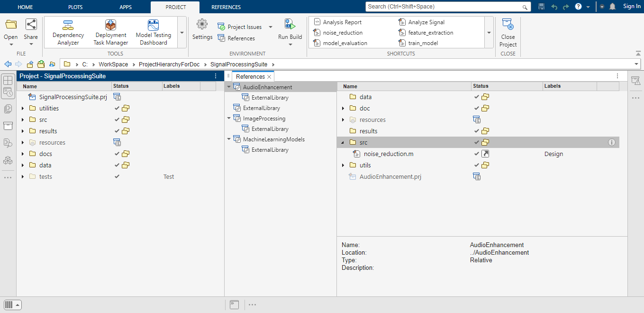The image size is (644, 313).
Task: Click the Run Build icon
Action: click(x=289, y=29)
